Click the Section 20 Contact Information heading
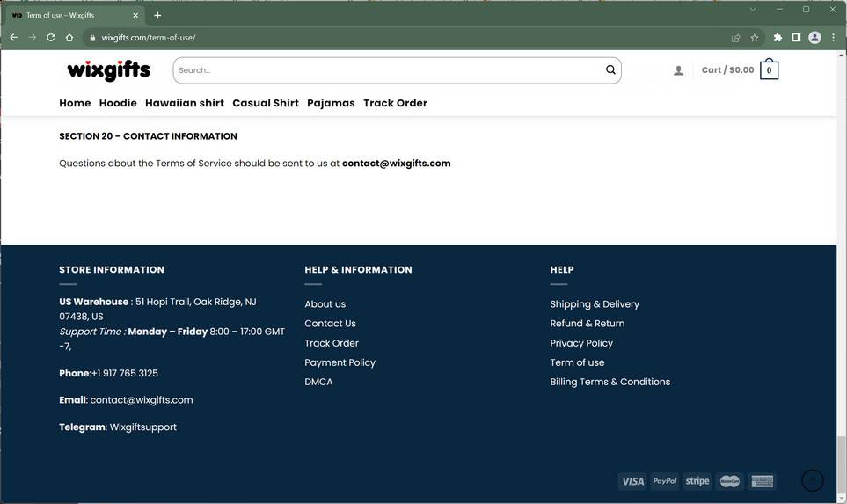 pos(148,136)
